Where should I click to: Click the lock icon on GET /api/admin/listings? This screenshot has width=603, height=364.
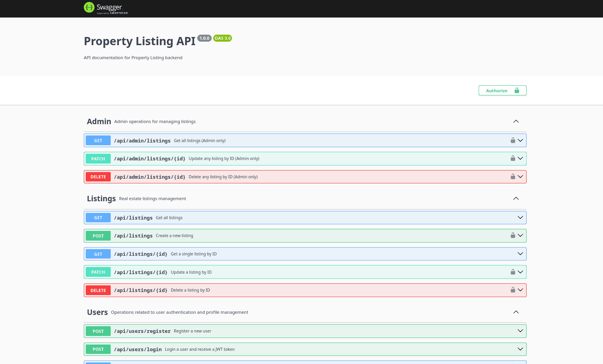pyautogui.click(x=513, y=140)
